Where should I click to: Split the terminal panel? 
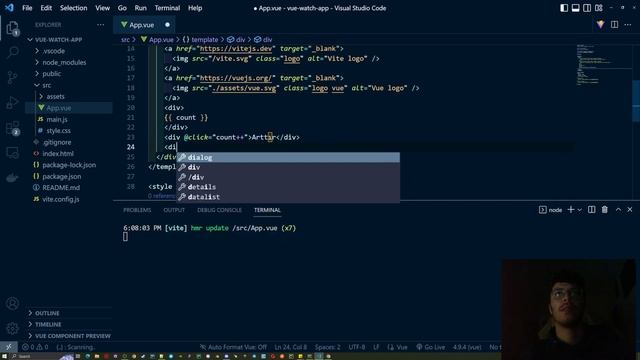(591, 210)
